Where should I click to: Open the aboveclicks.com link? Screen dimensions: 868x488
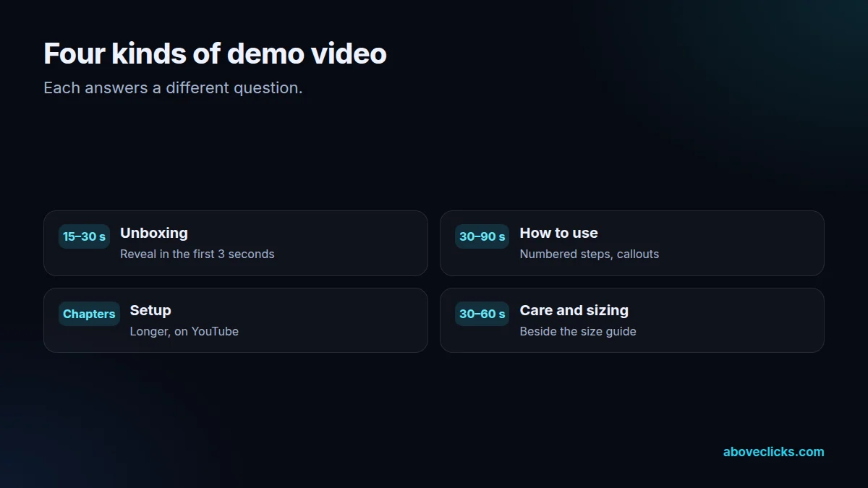773,452
